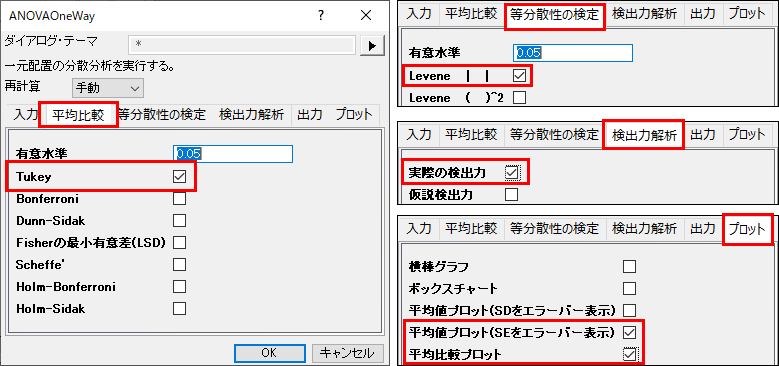Click the キャンセル button
The image size is (779, 366).
pyautogui.click(x=348, y=353)
